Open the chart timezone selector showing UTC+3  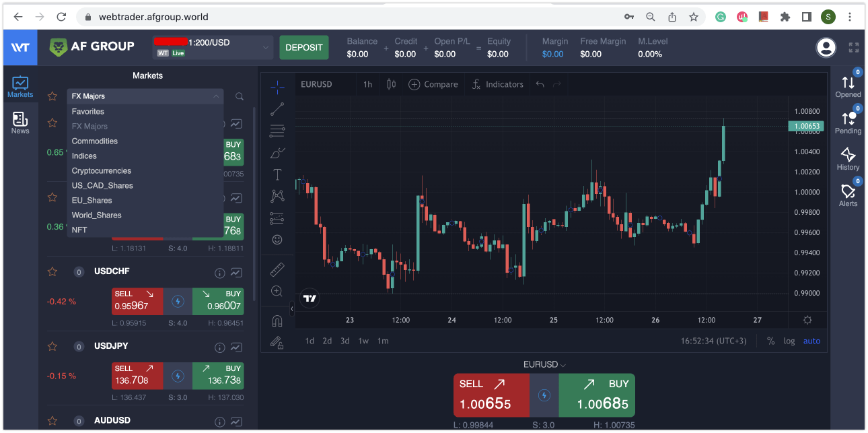pyautogui.click(x=713, y=341)
